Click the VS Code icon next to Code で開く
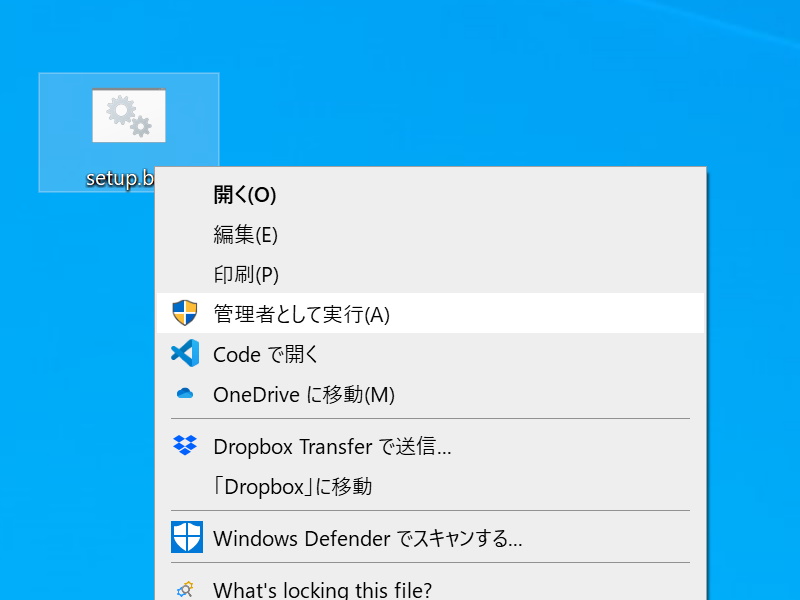Viewport: 800px width, 600px height. 184,353
